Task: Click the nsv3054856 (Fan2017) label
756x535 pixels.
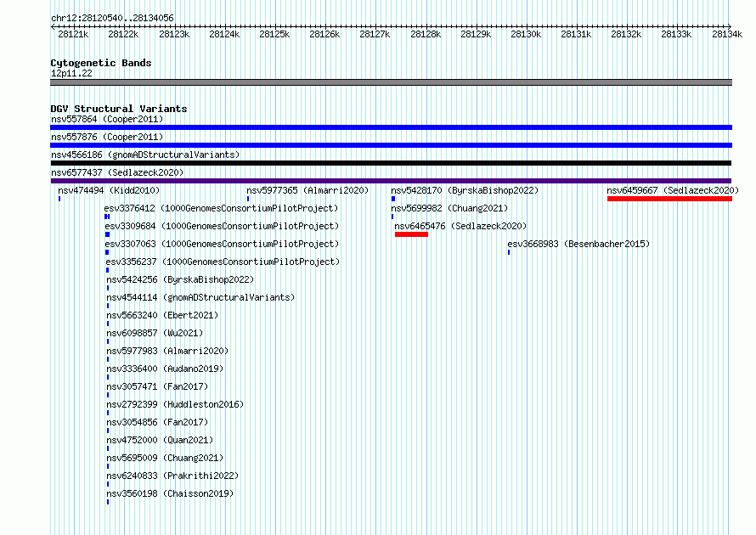Action: coord(157,422)
